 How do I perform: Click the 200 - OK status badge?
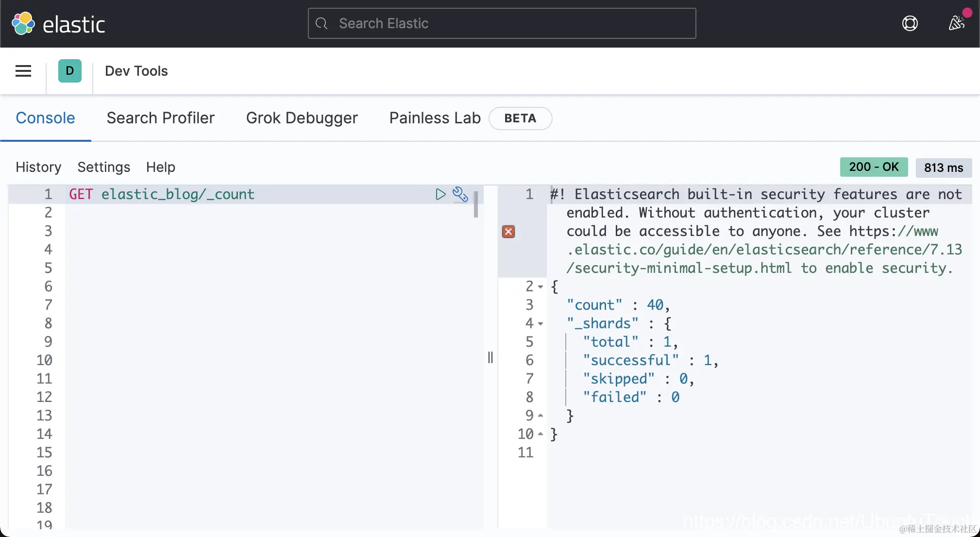pyautogui.click(x=873, y=167)
